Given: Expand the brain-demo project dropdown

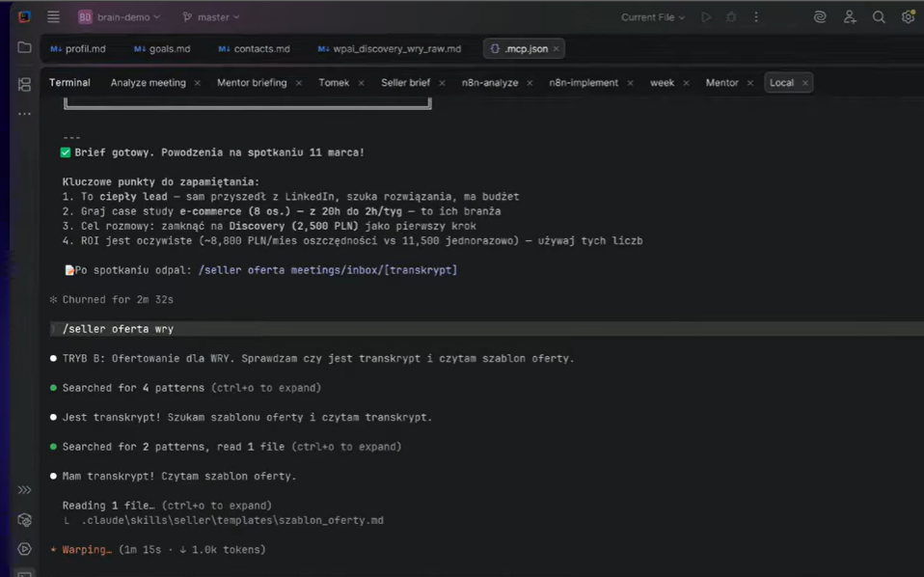Looking at the screenshot, I should pyautogui.click(x=119, y=16).
